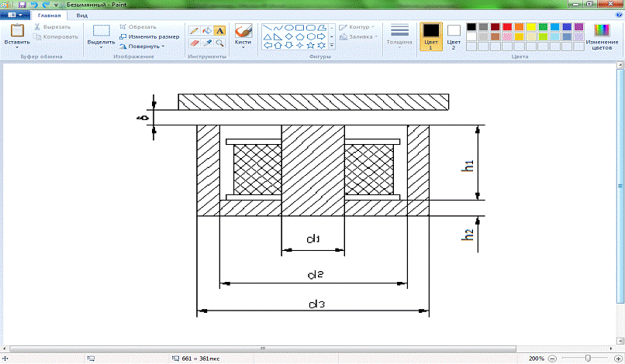Pick the red swatch in the palette

coord(506,27)
